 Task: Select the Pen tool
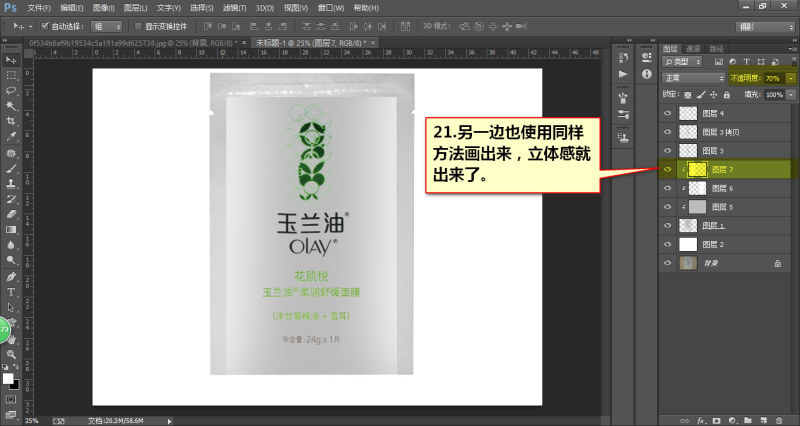coord(11,277)
